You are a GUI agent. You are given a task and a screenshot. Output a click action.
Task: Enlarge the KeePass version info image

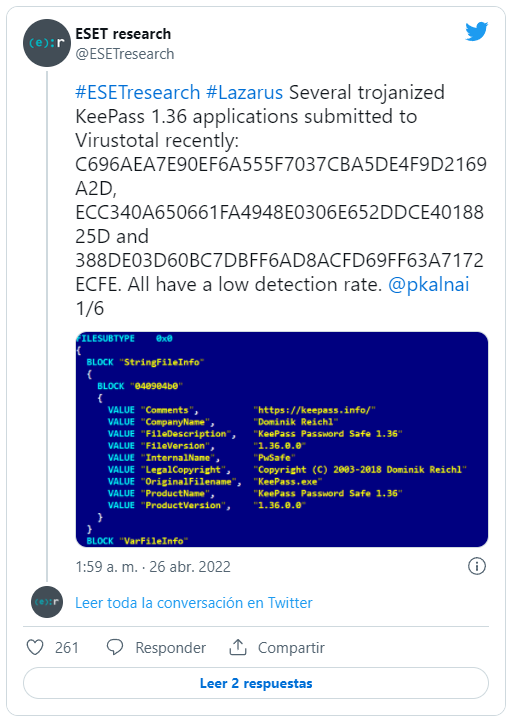coord(282,439)
